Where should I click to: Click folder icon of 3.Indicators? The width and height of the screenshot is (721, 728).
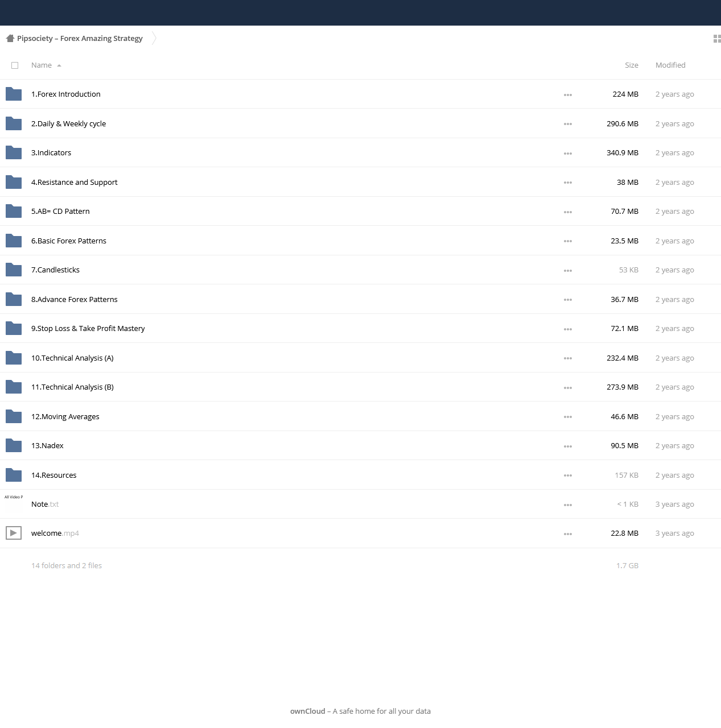point(14,152)
